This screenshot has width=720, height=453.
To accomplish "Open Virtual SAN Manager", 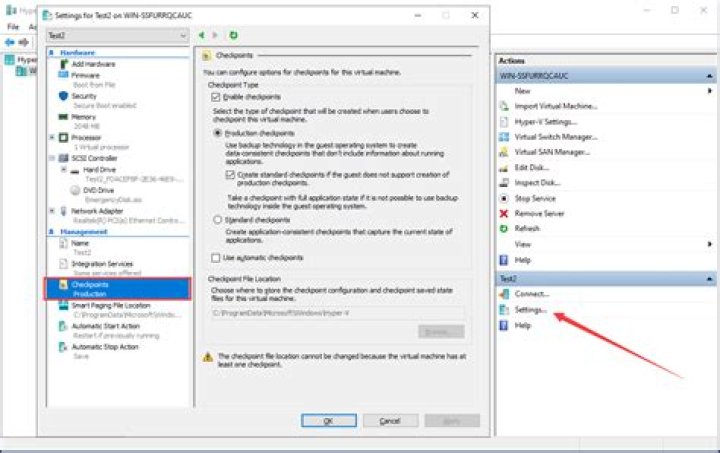I will click(x=552, y=152).
